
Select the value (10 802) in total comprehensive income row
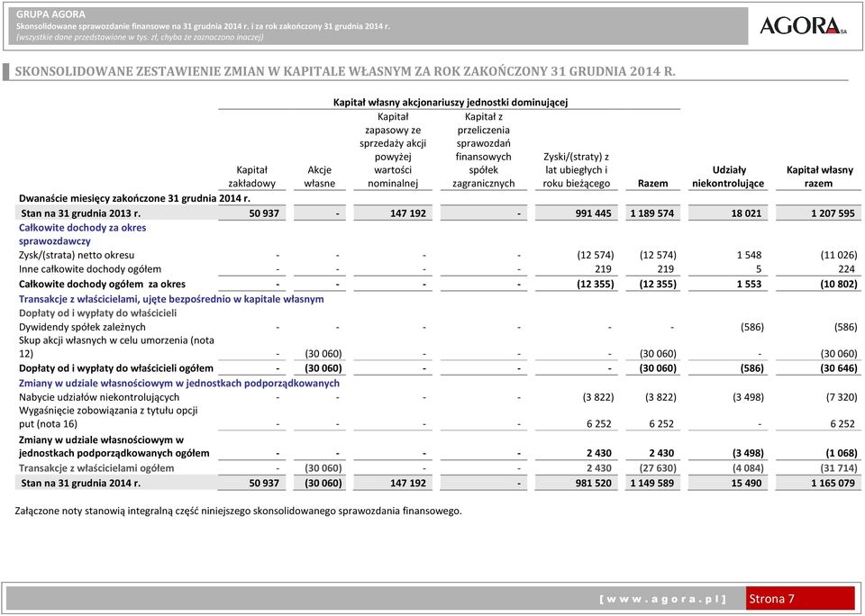coord(839,284)
